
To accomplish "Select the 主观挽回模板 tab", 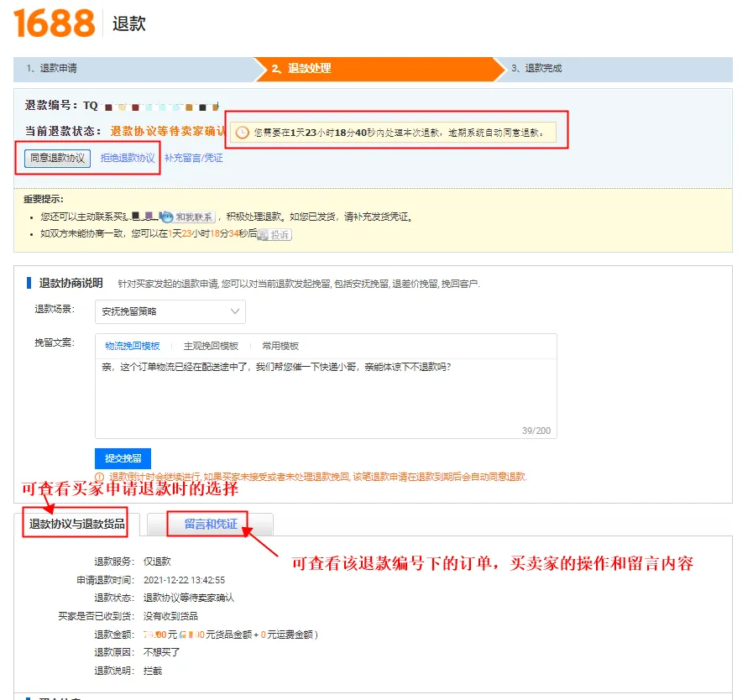I will 211,346.
